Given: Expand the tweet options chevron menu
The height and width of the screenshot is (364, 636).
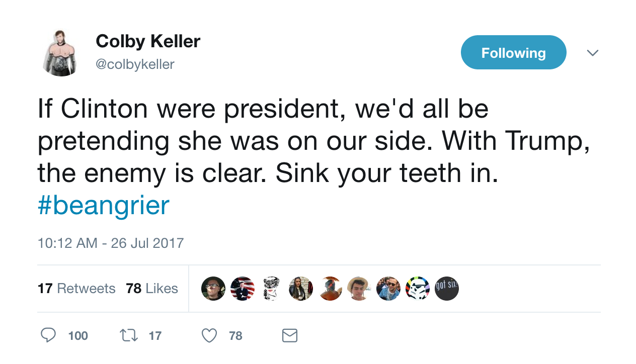Looking at the screenshot, I should coord(593,53).
